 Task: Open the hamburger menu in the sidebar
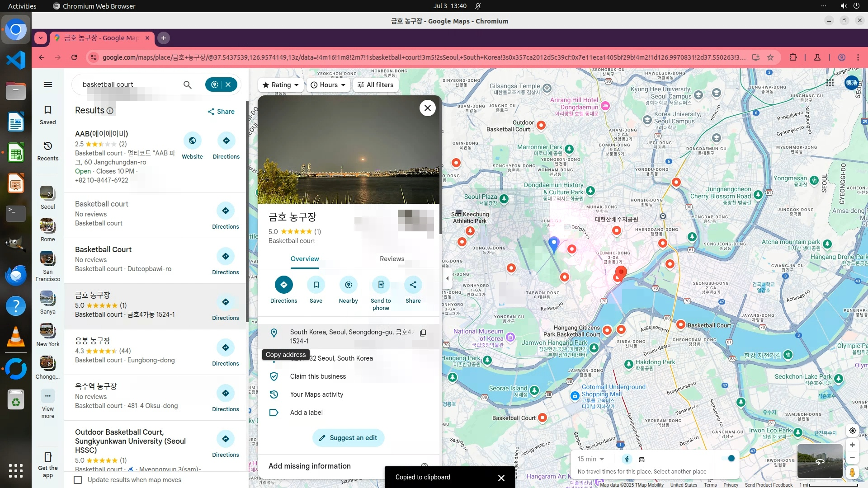(x=48, y=84)
